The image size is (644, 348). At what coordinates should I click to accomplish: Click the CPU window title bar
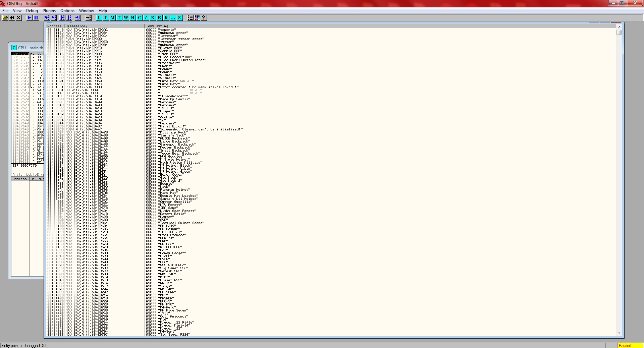[28, 48]
